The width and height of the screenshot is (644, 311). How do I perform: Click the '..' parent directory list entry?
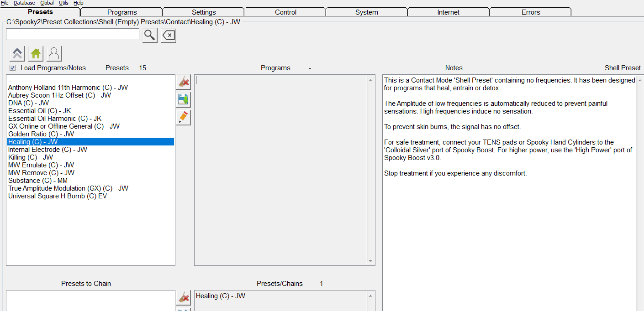coord(10,80)
